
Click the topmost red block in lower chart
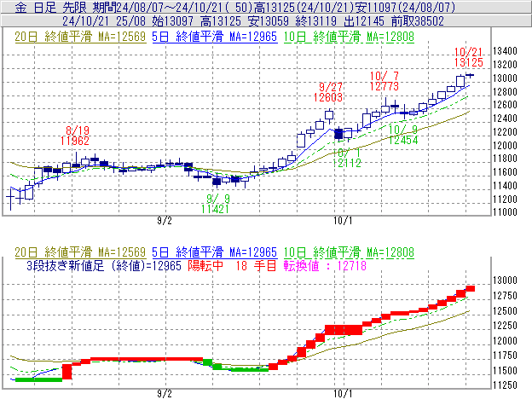click(471, 289)
